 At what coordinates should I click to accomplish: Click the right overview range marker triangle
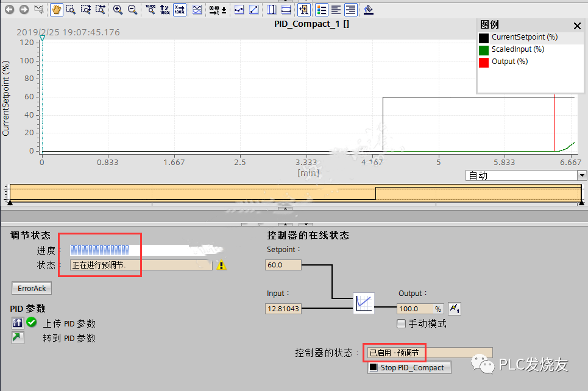click(x=581, y=203)
